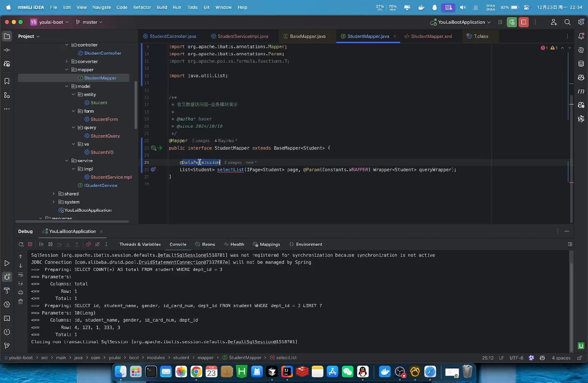588x383 pixels.
Task: Pause the program in debug toolbar
Action: (x=50, y=244)
